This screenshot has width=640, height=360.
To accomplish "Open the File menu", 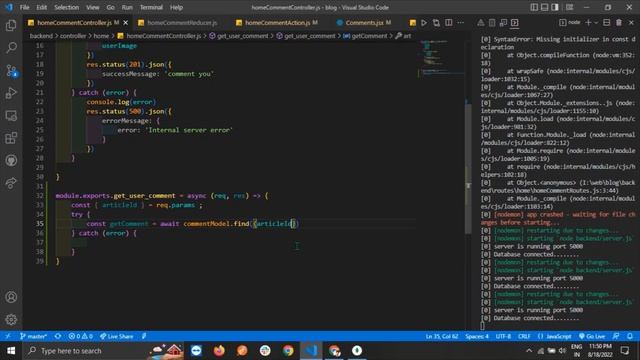I will (24, 7).
